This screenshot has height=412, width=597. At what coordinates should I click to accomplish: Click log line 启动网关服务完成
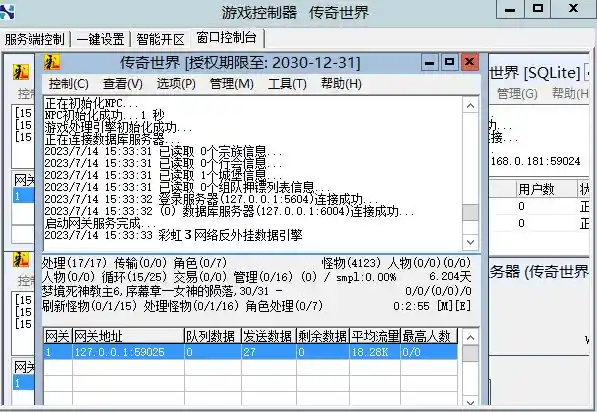pyautogui.click(x=100, y=224)
